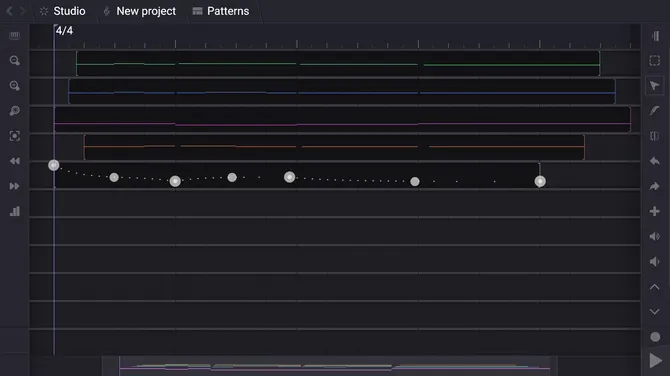Image resolution: width=670 pixels, height=376 pixels.
Task: Select the arrow pointer tool
Action: tap(655, 85)
